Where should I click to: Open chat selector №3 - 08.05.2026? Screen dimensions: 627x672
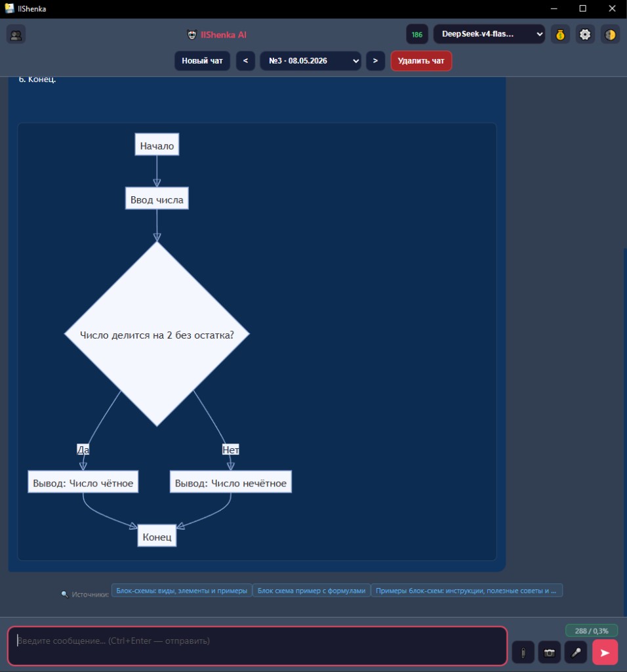310,61
